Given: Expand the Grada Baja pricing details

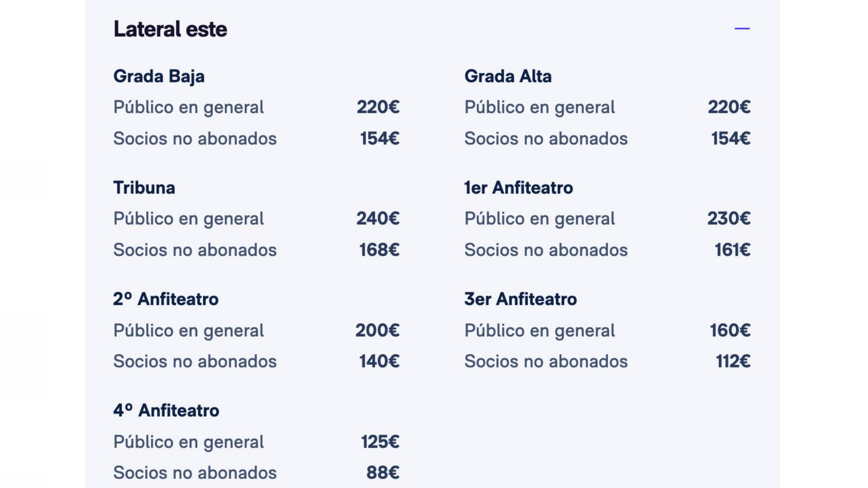Looking at the screenshot, I should pyautogui.click(x=159, y=76).
